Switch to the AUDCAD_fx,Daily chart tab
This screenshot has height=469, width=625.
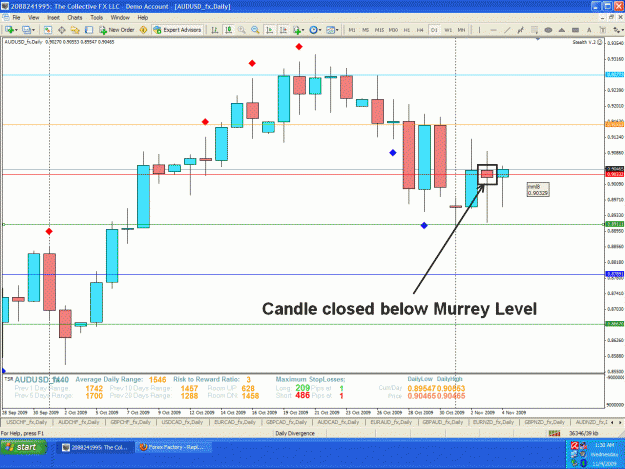[339, 422]
